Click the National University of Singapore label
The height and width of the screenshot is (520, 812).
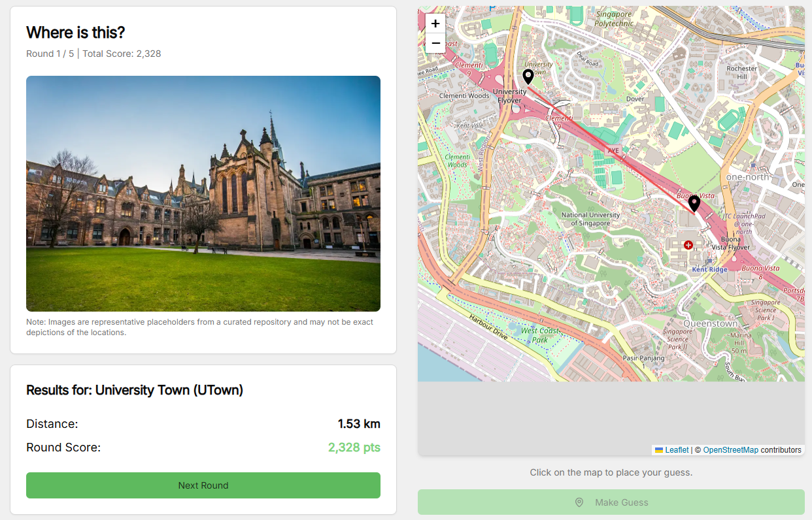coord(590,219)
